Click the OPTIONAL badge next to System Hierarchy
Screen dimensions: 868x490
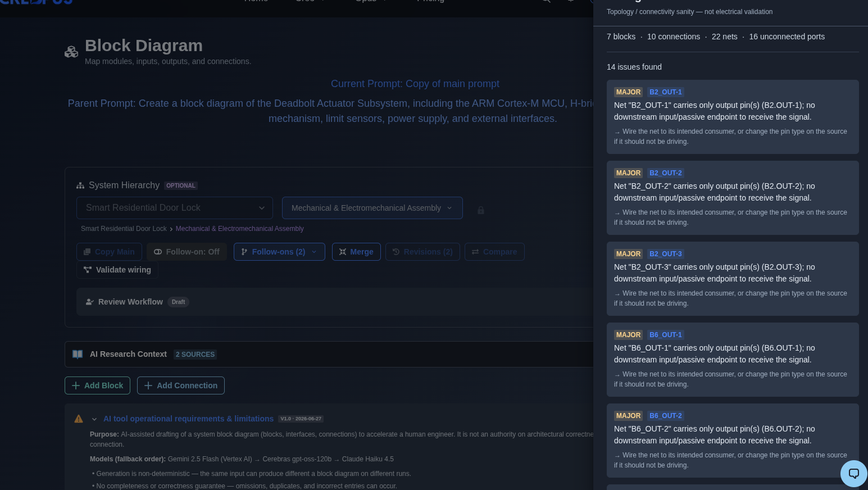[181, 185]
